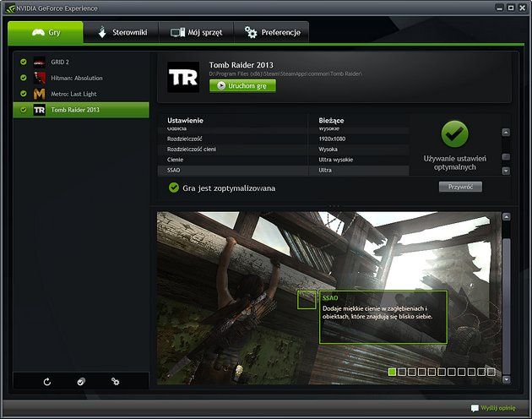
Task: Click the SSAO highlight box on screenshot
Action: pos(307,300)
